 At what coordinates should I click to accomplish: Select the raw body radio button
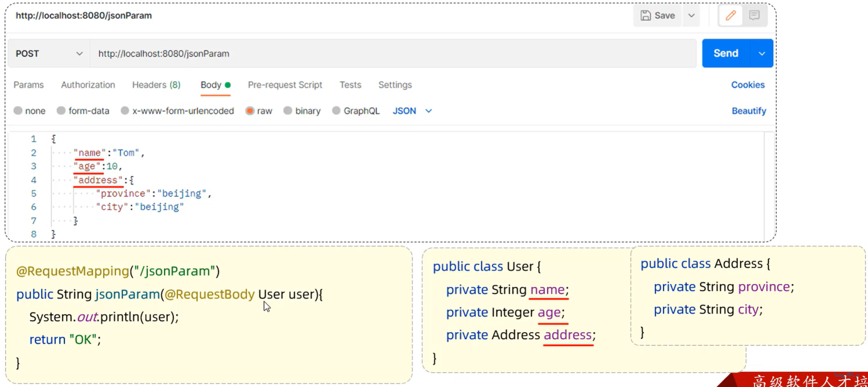click(x=250, y=111)
